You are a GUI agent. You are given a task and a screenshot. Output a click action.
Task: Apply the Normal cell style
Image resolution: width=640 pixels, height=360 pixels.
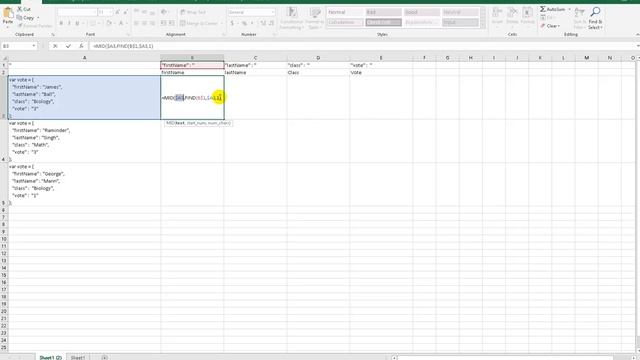point(345,12)
